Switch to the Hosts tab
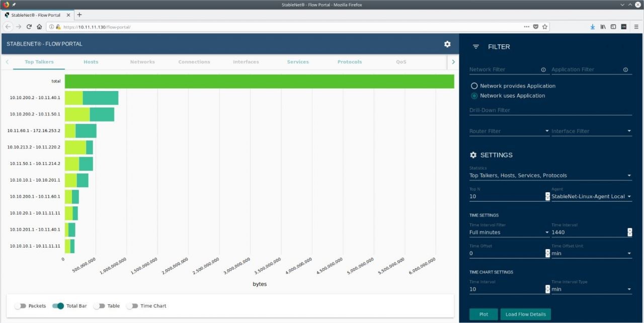 point(91,62)
